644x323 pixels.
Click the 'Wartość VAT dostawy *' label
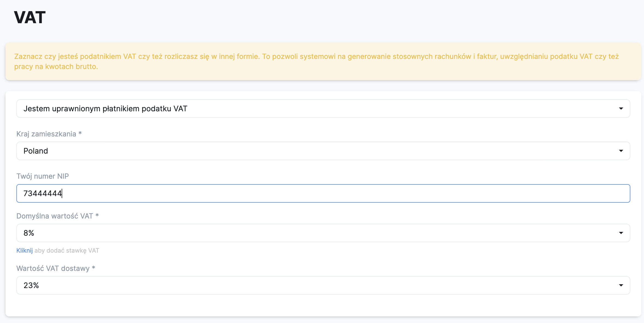point(56,268)
